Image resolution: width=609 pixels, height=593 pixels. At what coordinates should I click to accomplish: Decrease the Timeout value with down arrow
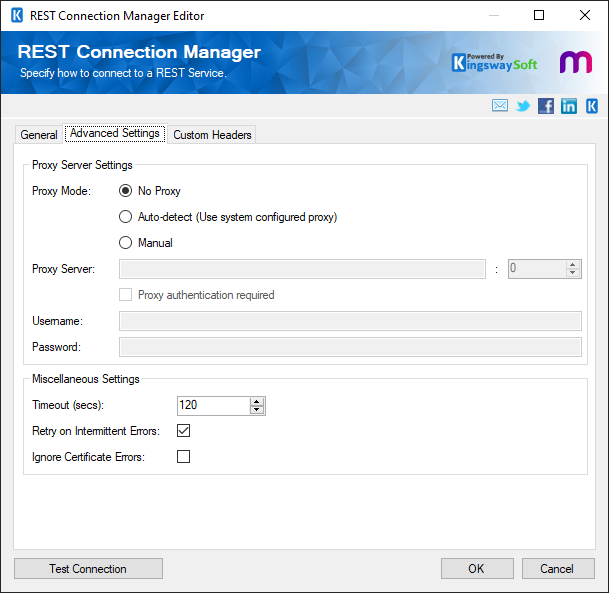point(257,410)
